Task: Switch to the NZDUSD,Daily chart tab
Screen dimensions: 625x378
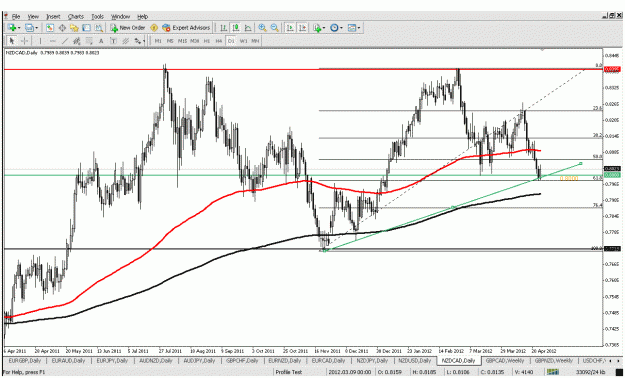Action: click(415, 360)
